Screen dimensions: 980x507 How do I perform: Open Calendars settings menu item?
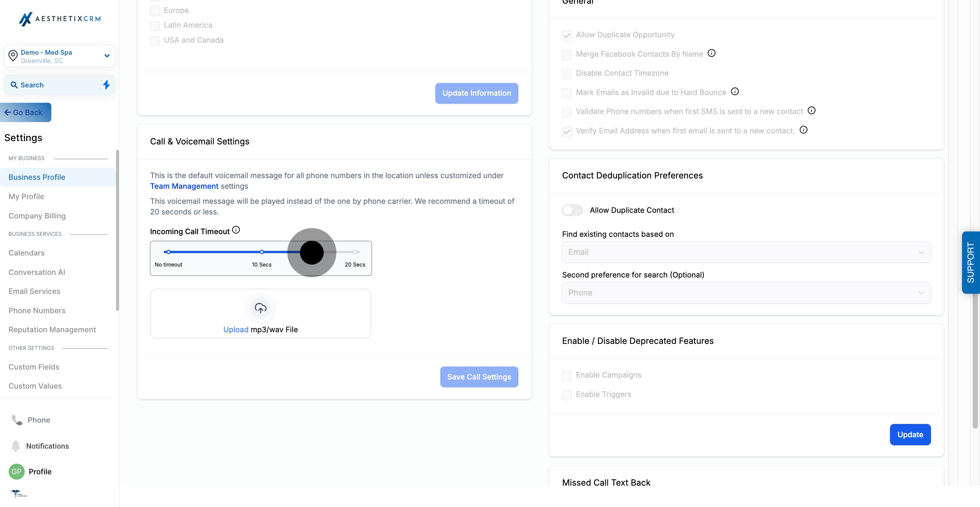[26, 253]
